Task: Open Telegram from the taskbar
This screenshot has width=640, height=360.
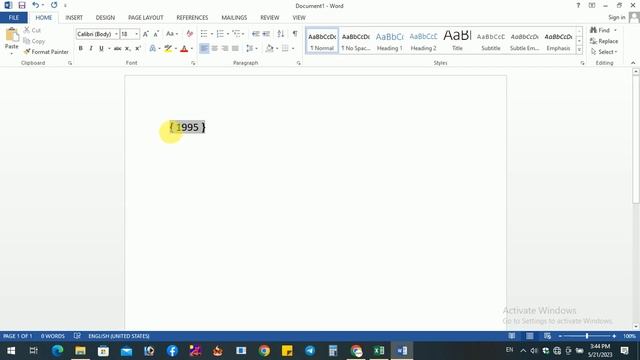Action: [x=310, y=351]
